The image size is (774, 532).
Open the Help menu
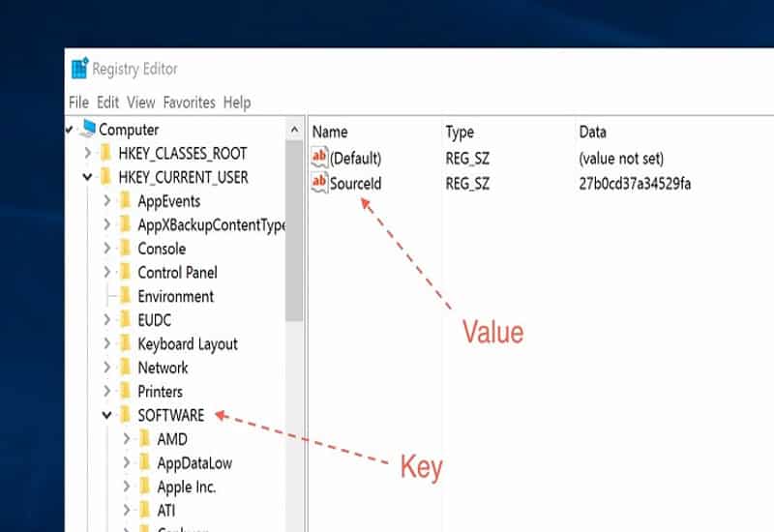click(237, 103)
